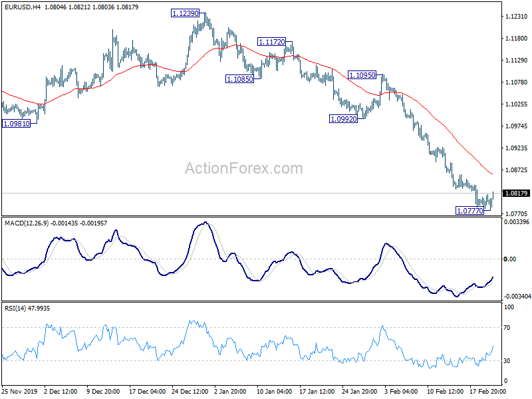Image resolution: width=532 pixels, height=399 pixels.
Task: Select the 25 Nov 2019 date marker
Action: [19, 391]
